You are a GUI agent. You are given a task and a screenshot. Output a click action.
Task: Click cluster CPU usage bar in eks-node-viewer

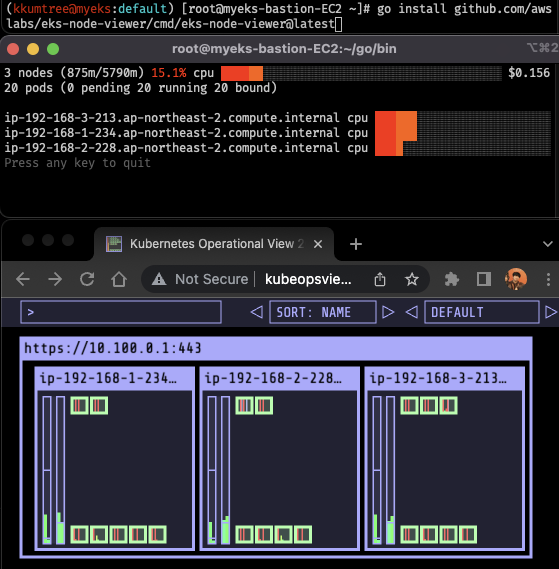361,73
